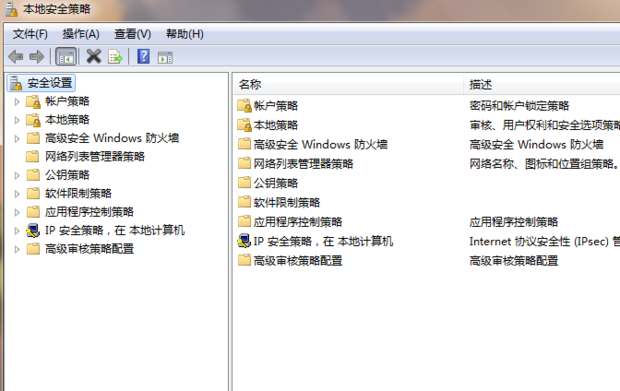Open the 帮助(H) menu
The height and width of the screenshot is (391, 620).
coord(185,34)
